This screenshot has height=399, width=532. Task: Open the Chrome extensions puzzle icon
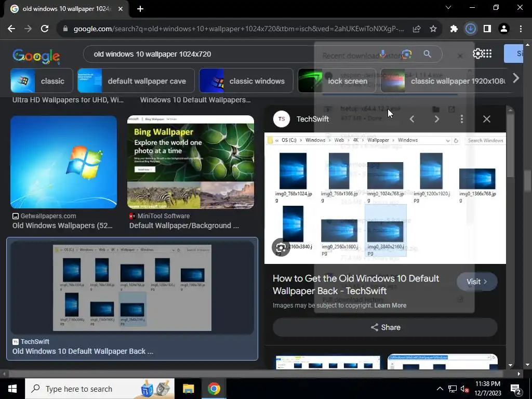pos(454,29)
